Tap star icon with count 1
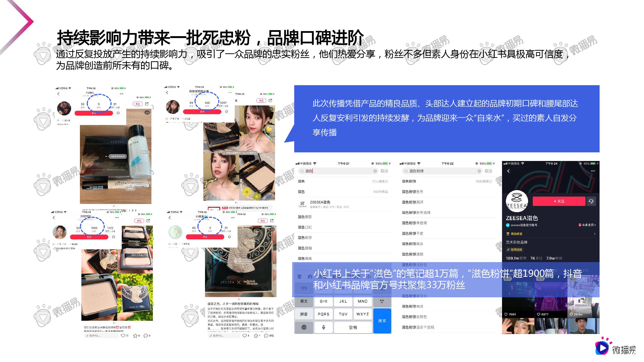The height and width of the screenshot is (362, 644). point(256,336)
